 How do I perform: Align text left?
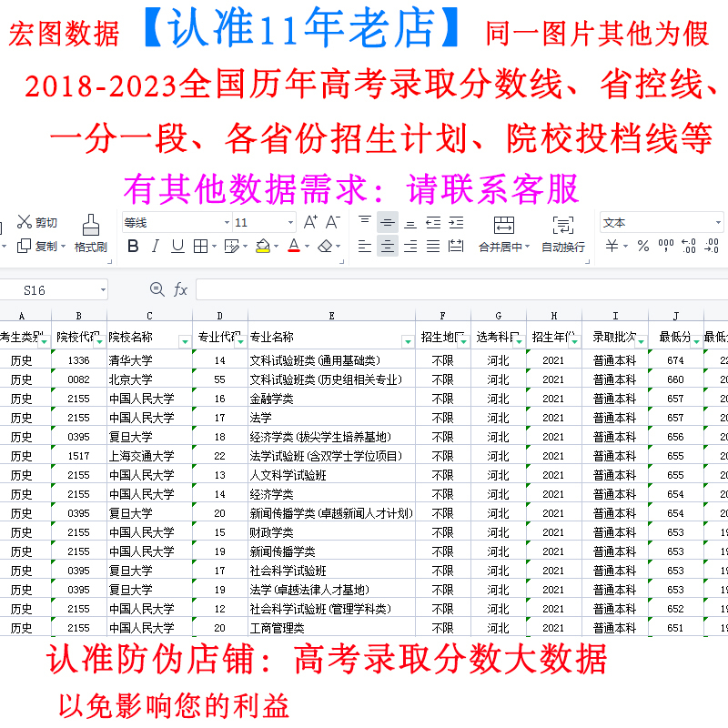365,246
